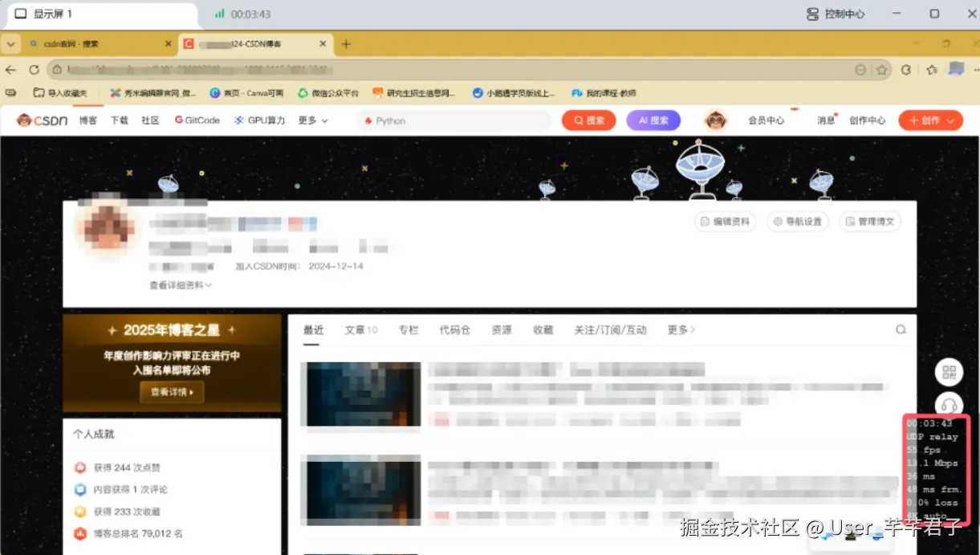Screen dimensions: 980x555
Task: Go back to the previous page
Action: pos(11,70)
